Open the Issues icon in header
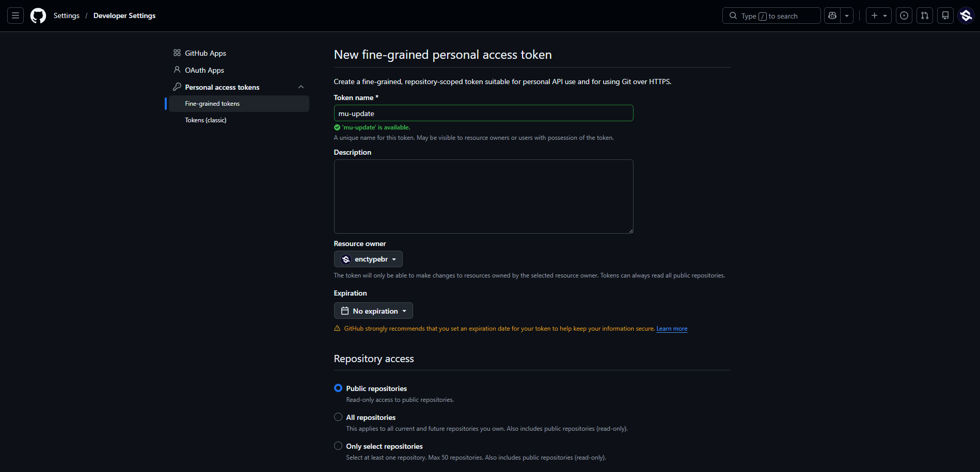 coord(904,15)
